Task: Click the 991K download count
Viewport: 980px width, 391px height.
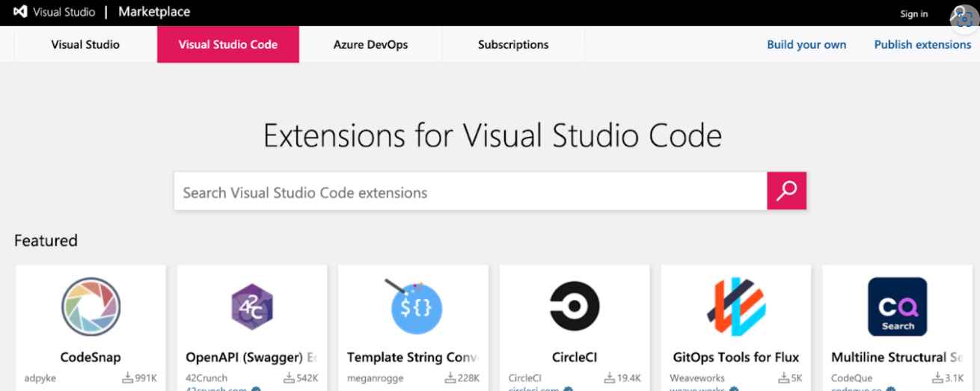Action: tap(146, 378)
